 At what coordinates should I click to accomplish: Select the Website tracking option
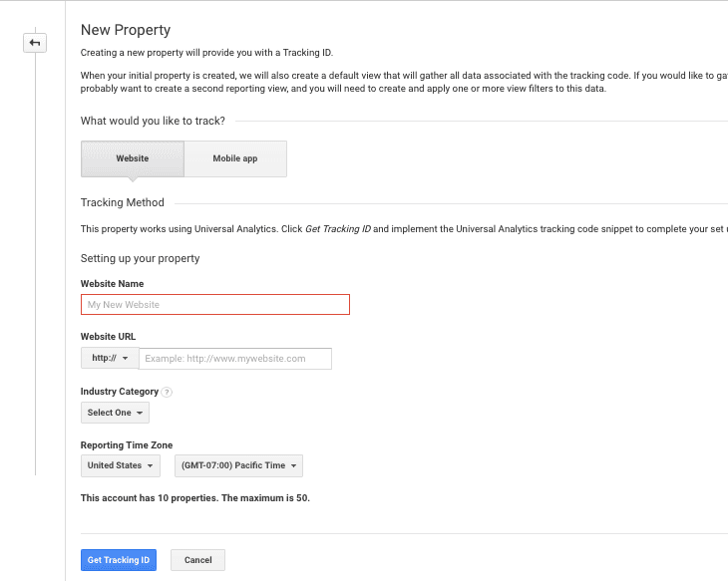click(x=133, y=158)
